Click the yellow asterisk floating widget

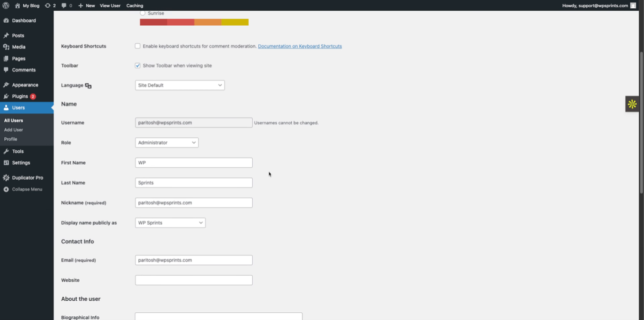[632, 104]
